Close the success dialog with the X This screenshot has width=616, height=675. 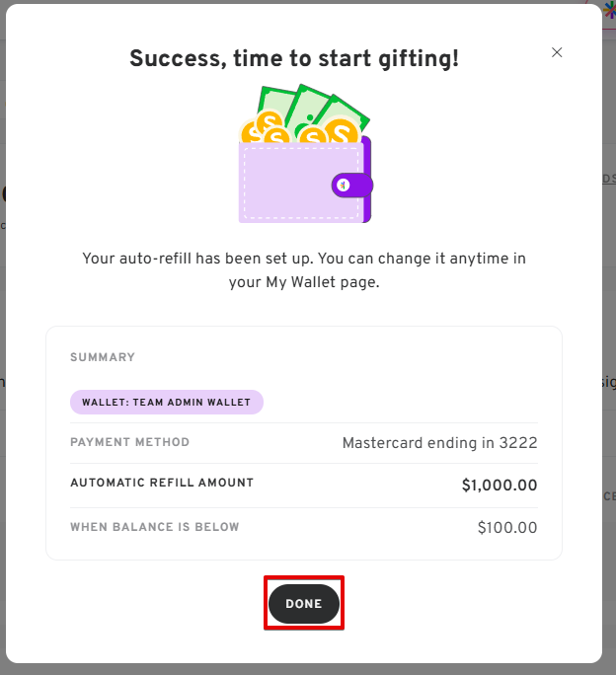point(557,52)
